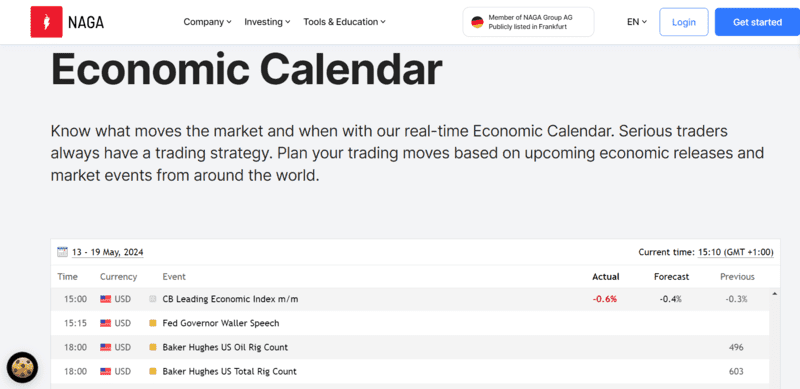Click the forecast value -0.4%
Screen dimensions: 800x389
tap(670, 299)
